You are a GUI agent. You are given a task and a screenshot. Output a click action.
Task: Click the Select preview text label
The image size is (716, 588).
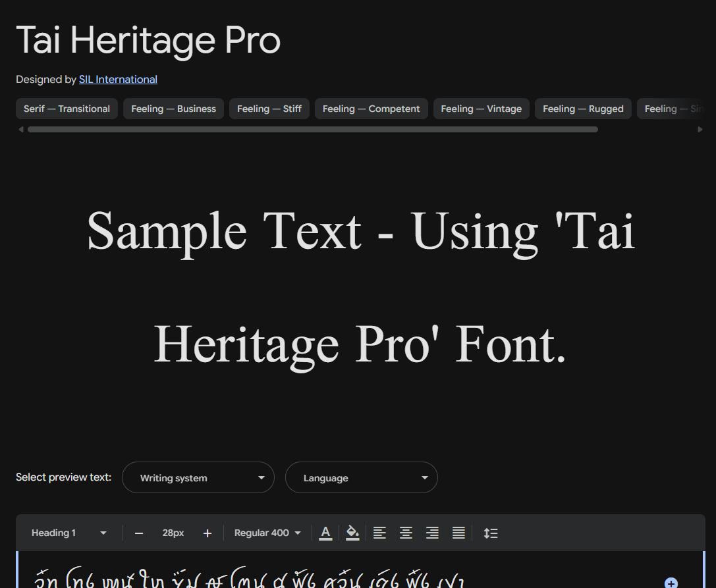[x=63, y=477]
